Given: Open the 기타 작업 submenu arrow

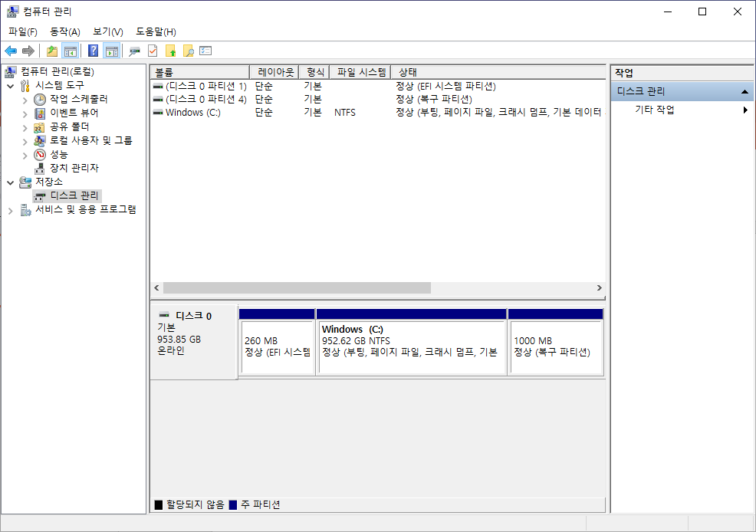Looking at the screenshot, I should pos(745,110).
